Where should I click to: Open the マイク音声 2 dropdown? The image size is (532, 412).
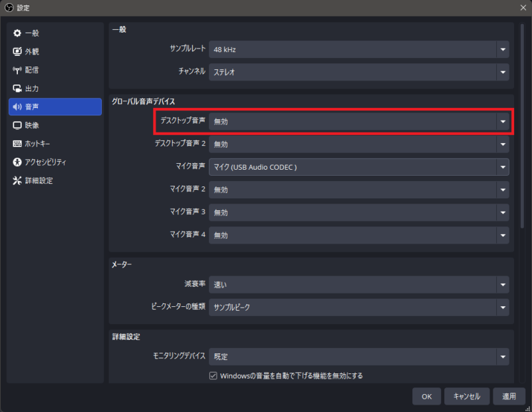coord(358,190)
